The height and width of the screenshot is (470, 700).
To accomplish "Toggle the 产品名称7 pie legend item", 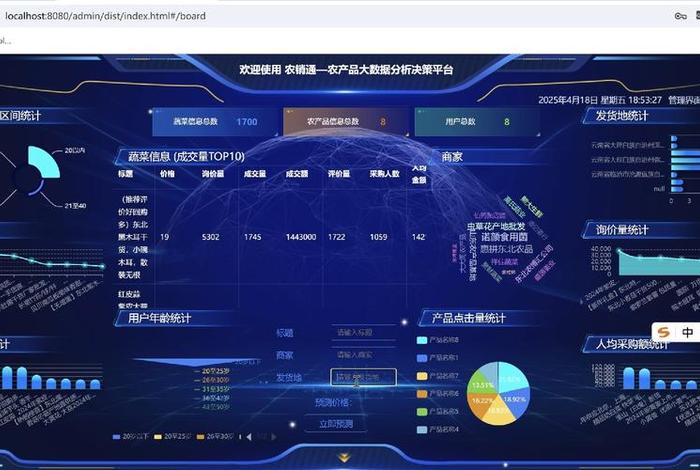I will click(x=437, y=376).
